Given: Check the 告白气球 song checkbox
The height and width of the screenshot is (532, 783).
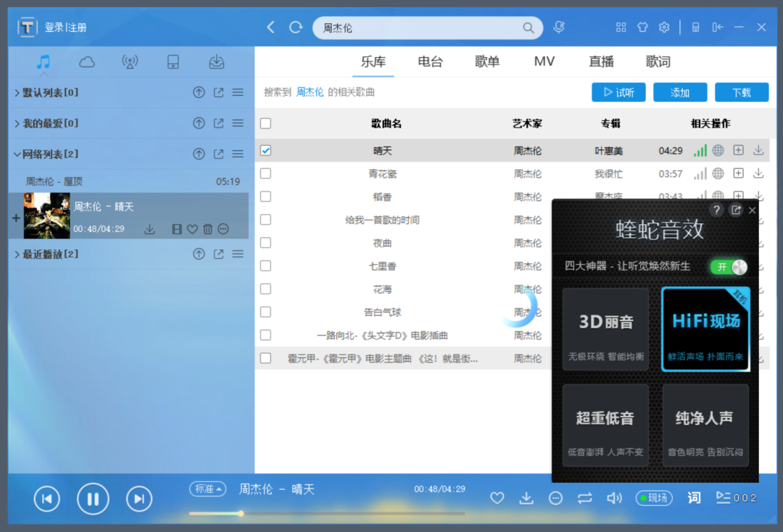Looking at the screenshot, I should [265, 312].
